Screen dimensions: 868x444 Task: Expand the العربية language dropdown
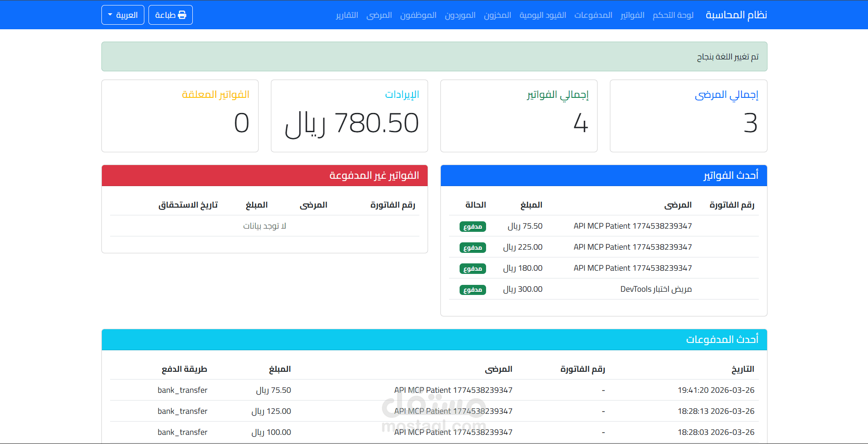122,15
